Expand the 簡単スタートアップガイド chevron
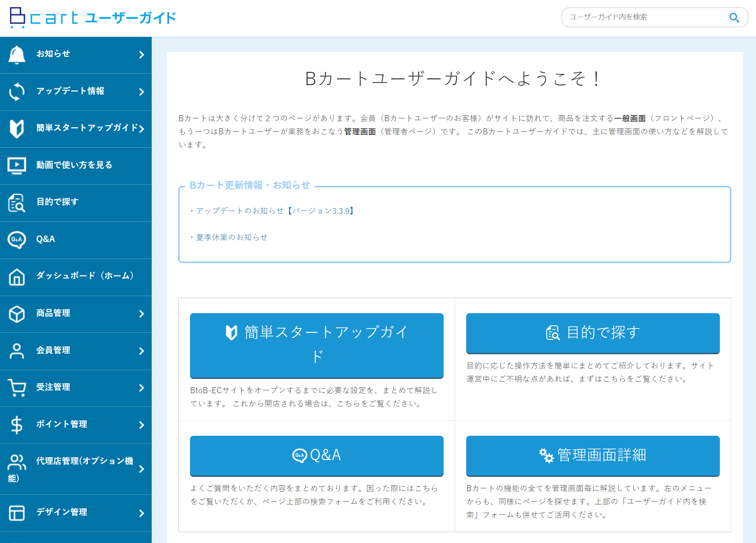This screenshot has height=543, width=756. pyautogui.click(x=142, y=129)
